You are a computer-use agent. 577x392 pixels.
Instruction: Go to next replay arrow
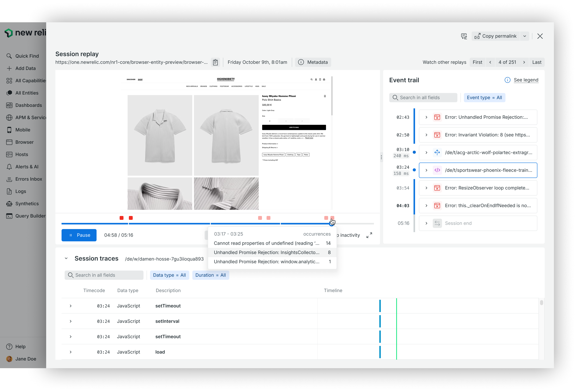click(x=524, y=62)
